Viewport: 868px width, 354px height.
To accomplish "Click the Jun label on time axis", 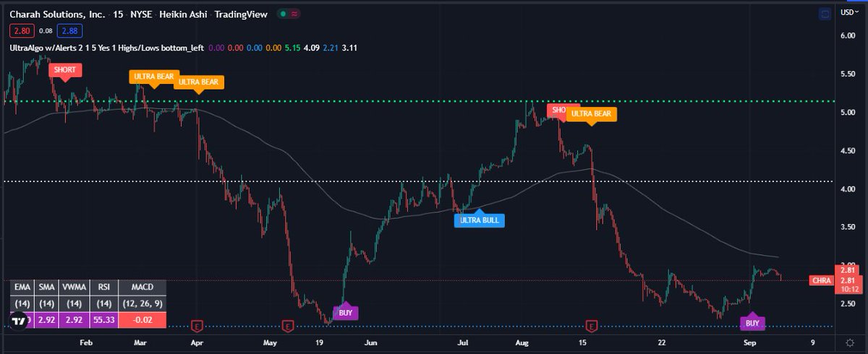I will click(370, 344).
